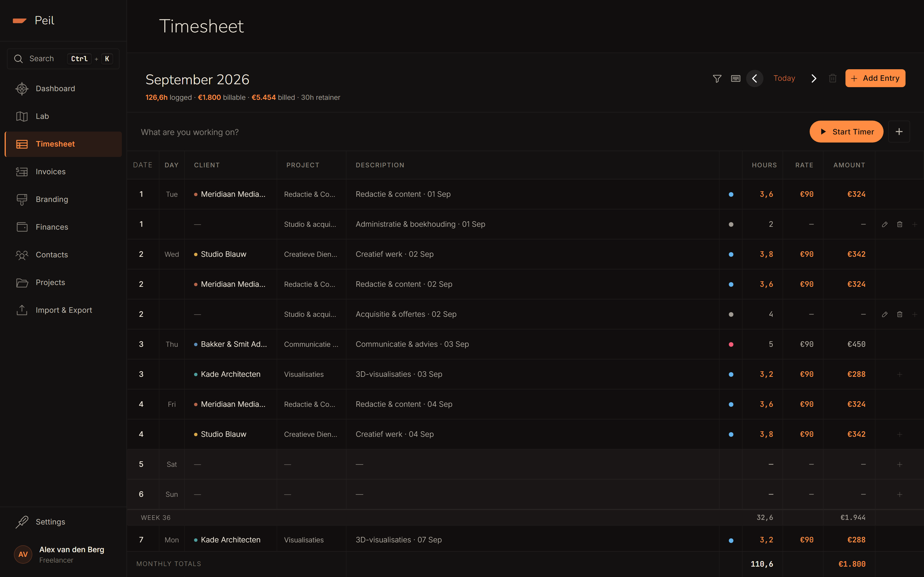924x577 pixels.
Task: Open the Search box in sidebar
Action: click(x=64, y=59)
